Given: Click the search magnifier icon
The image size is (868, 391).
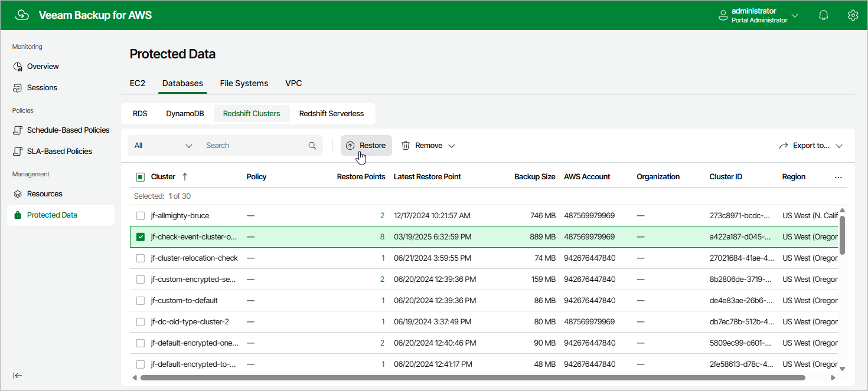Looking at the screenshot, I should 312,146.
